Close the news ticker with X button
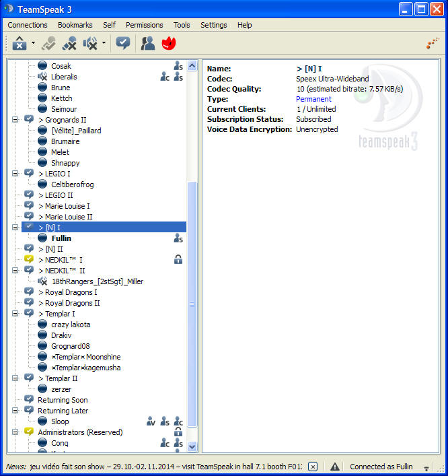The height and width of the screenshot is (476, 448). click(313, 467)
